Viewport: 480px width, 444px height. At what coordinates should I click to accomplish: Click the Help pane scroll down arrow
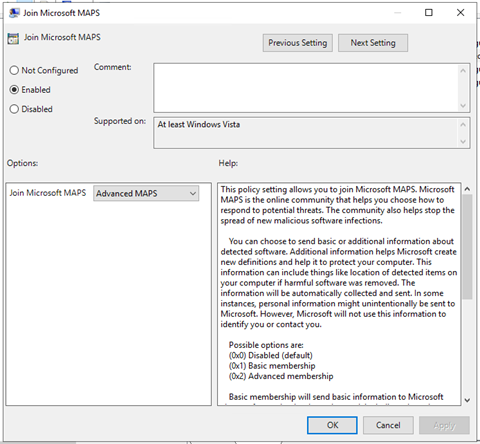(467, 400)
